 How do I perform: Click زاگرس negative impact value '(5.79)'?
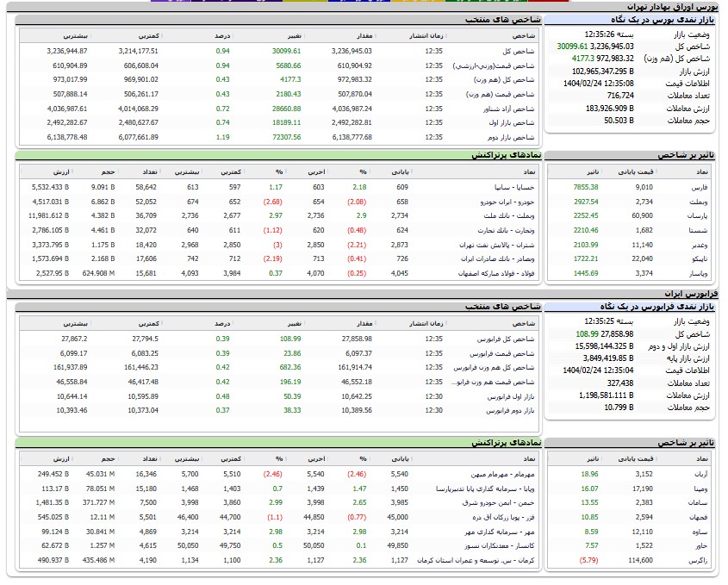(x=588, y=560)
